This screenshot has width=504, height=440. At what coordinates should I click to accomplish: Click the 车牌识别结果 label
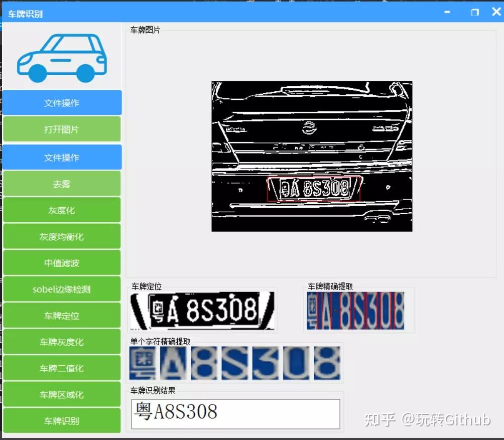pos(153,390)
